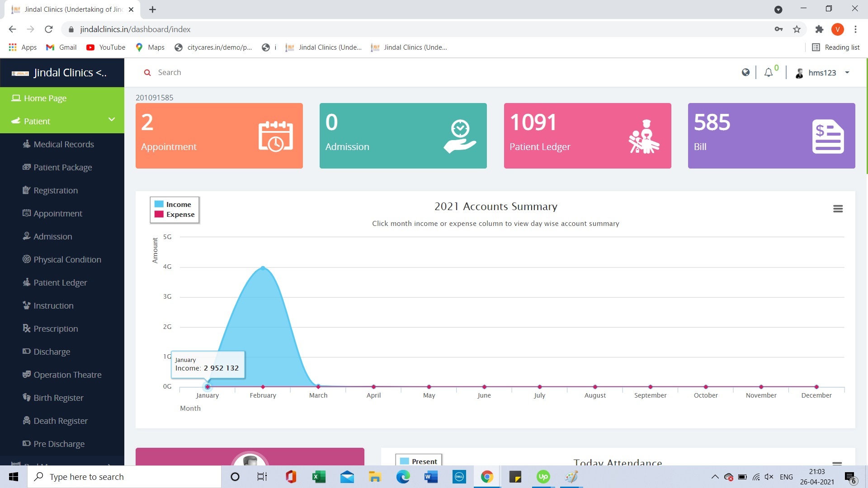Viewport: 868px width, 488px height.
Task: Open Medical Records menu item
Action: [63, 144]
